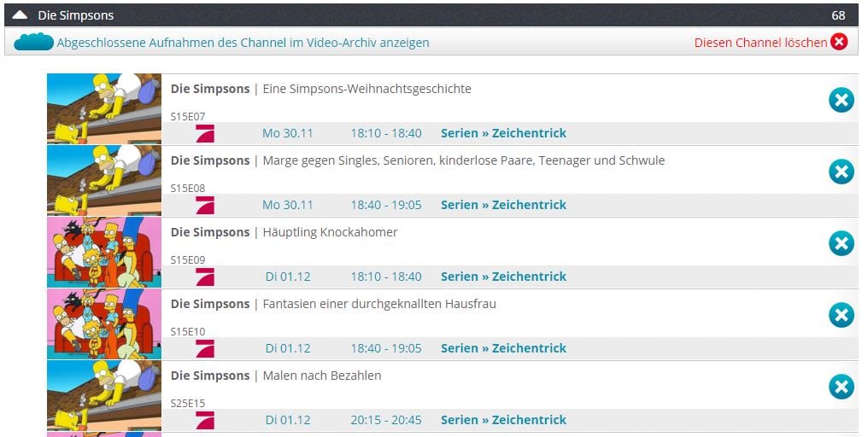Open completed recordings in the Video-Archiv link
This screenshot has height=437, width=868.
pos(243,43)
